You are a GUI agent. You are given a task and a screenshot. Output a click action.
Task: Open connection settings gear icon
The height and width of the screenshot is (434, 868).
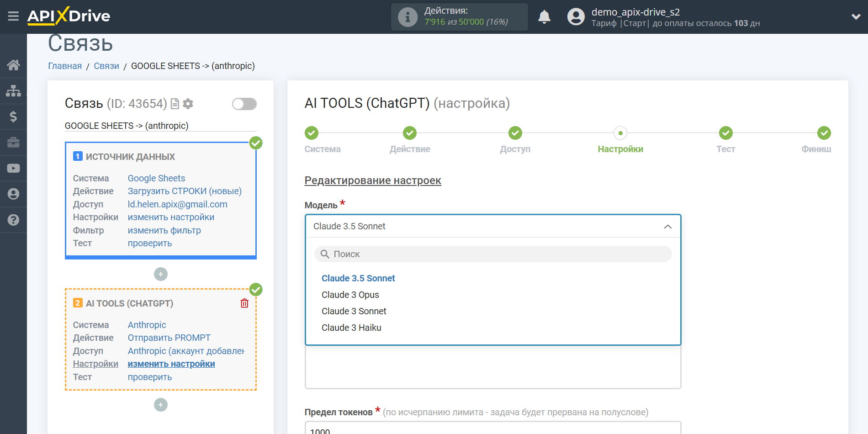188,104
